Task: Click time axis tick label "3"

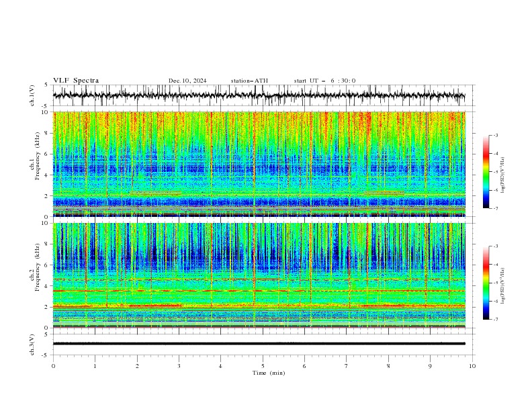Action: (x=179, y=366)
